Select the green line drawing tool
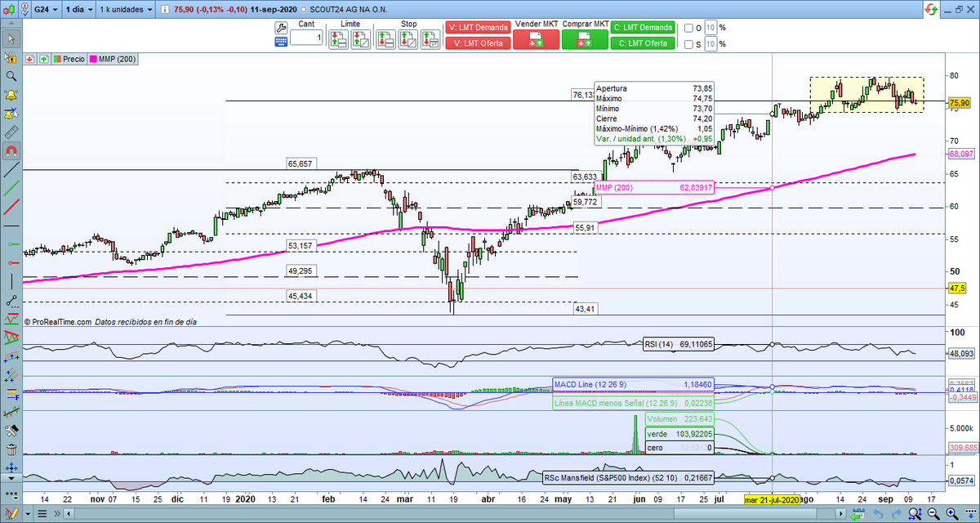This screenshot has width=980, height=523. pos(11,189)
